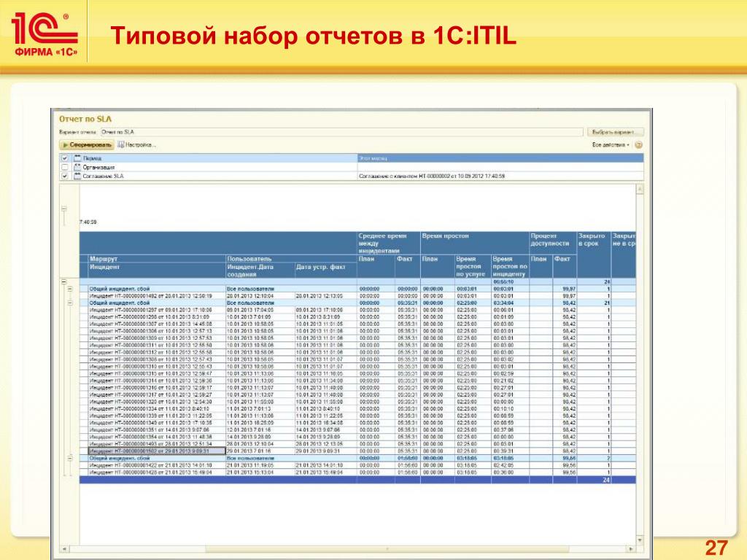Select the 'Этот месяц' period value cell

click(500, 158)
